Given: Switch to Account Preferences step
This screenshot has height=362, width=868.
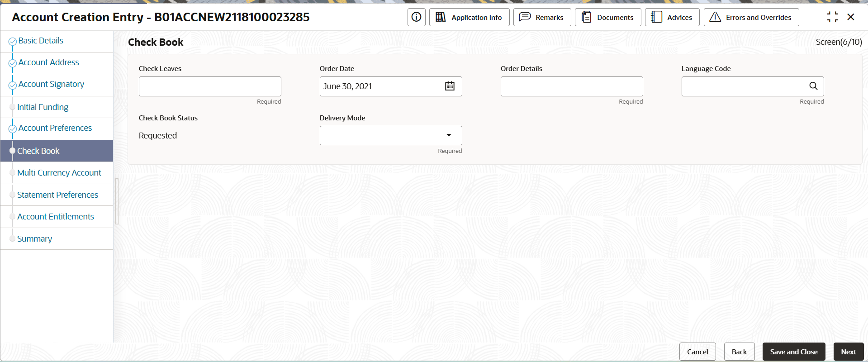Looking at the screenshot, I should tap(57, 129).
